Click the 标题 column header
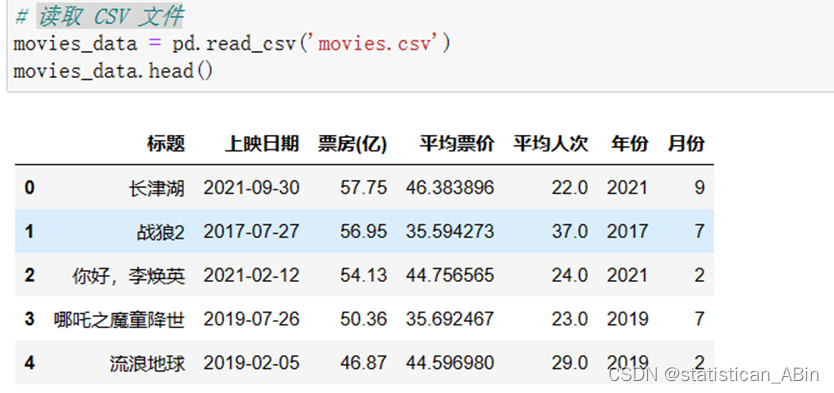 click(x=166, y=144)
